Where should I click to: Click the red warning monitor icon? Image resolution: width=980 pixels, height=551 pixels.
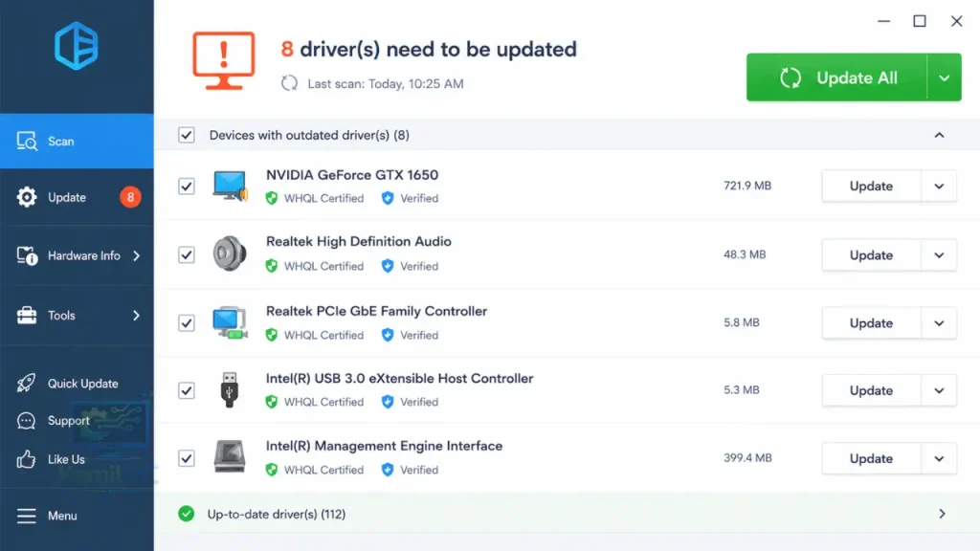pos(224,61)
